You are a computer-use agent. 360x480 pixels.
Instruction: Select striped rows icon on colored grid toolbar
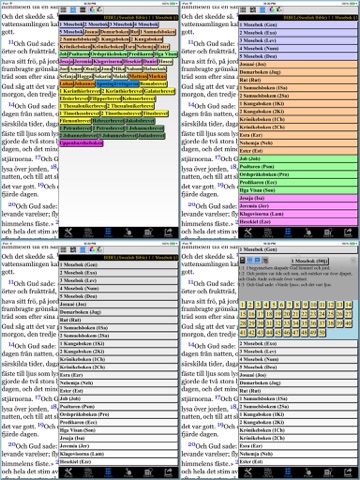tap(83, 10)
